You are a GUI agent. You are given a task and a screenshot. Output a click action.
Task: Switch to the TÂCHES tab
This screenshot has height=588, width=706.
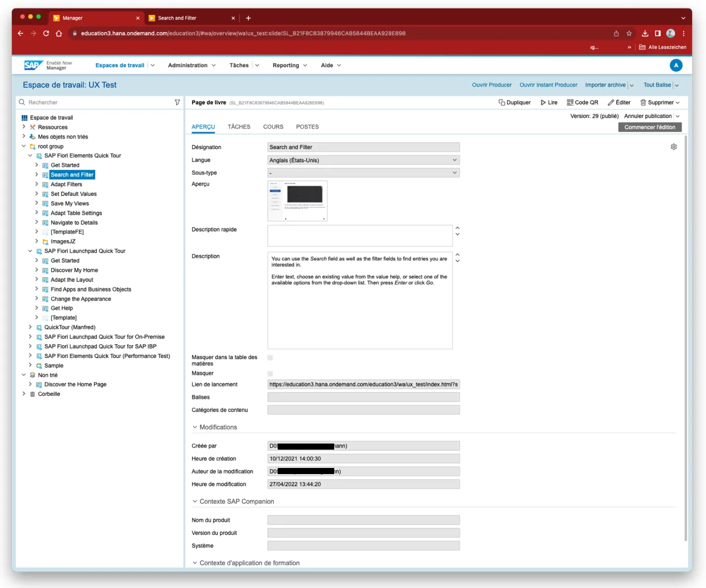[x=239, y=127]
